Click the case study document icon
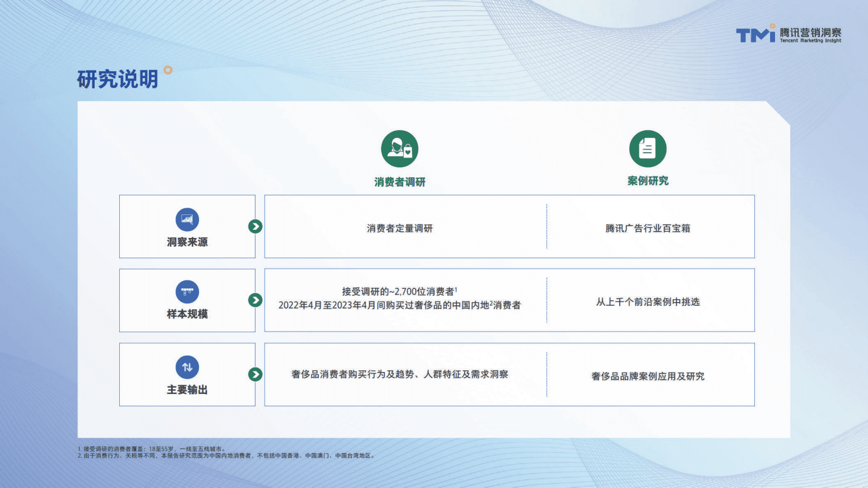Viewport: 868px width, 488px height. point(648,149)
